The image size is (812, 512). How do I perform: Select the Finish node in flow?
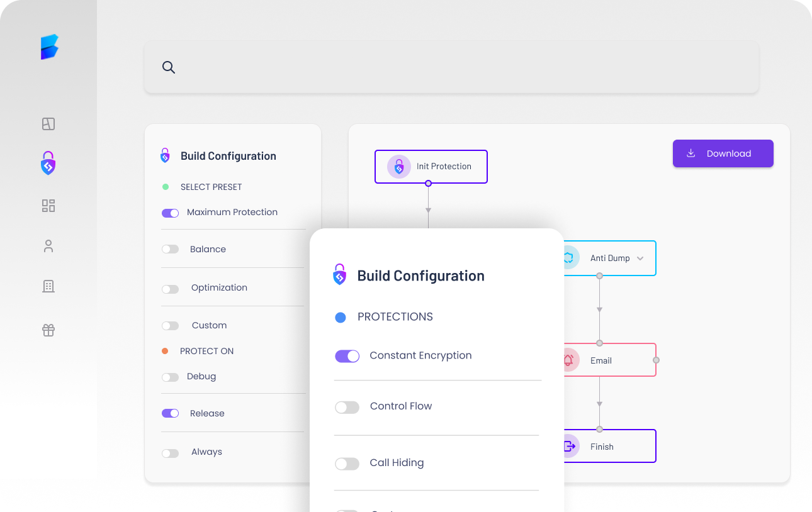(x=609, y=447)
